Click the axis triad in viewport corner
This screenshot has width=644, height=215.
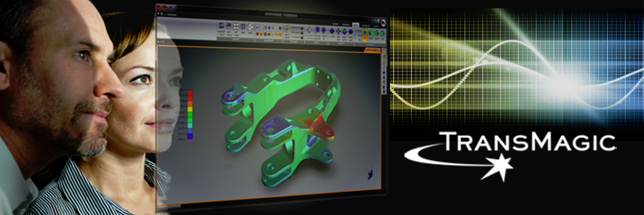pyautogui.click(x=370, y=173)
